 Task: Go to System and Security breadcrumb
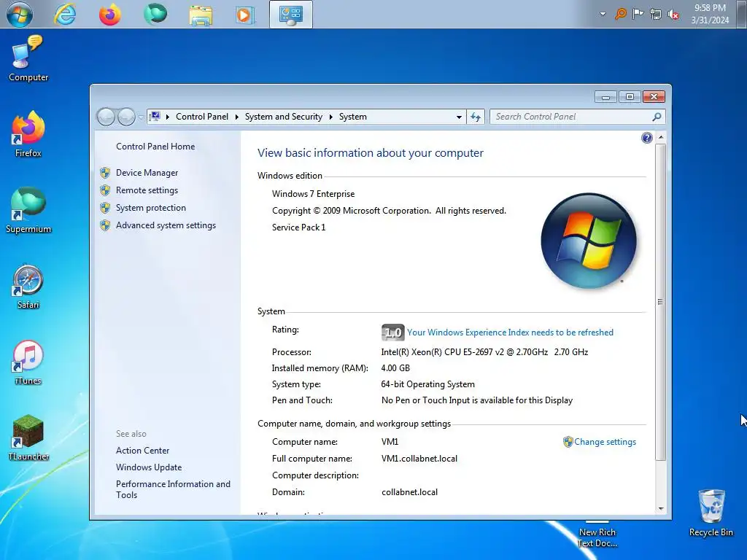click(284, 117)
